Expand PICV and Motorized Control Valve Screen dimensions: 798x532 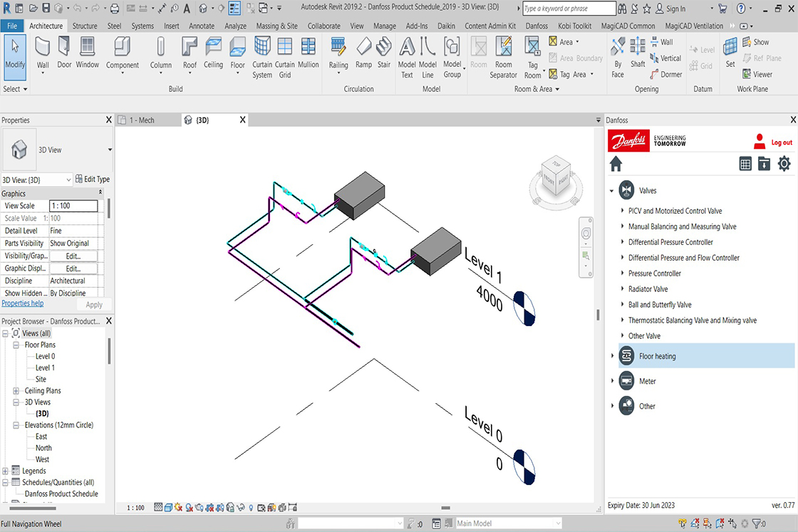point(623,211)
